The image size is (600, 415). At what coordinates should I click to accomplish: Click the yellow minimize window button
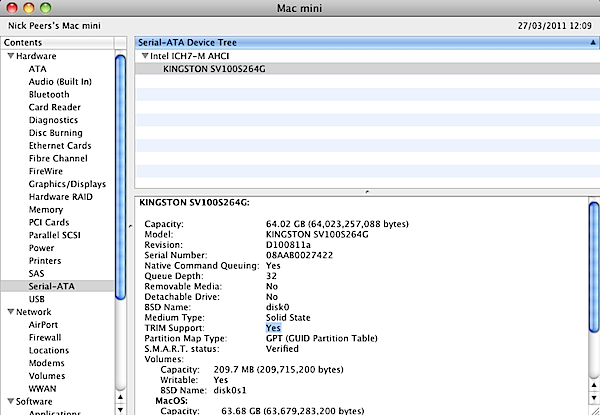click(x=29, y=8)
